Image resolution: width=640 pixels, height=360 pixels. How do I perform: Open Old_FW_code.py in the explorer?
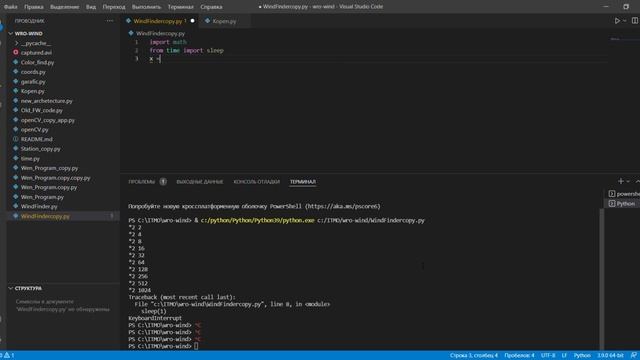pos(42,110)
